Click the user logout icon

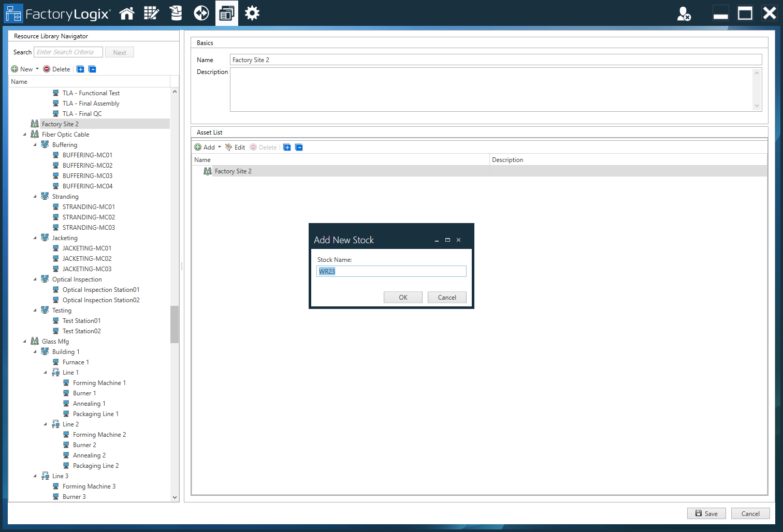coord(684,14)
